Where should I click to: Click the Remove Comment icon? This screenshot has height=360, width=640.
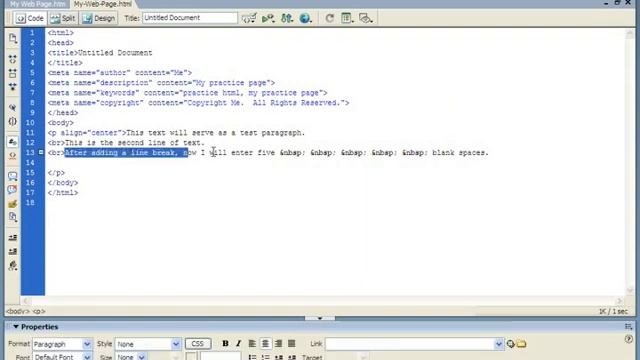click(13, 190)
